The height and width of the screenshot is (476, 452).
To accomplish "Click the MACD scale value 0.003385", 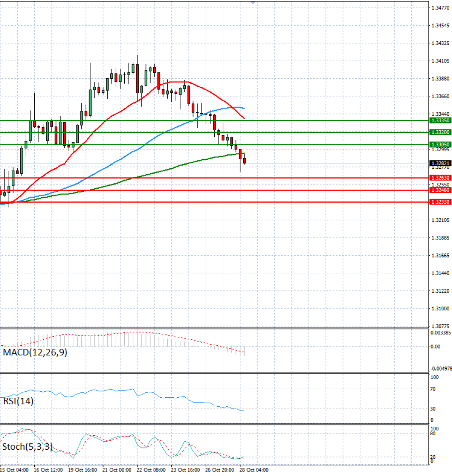I will pos(441,333).
